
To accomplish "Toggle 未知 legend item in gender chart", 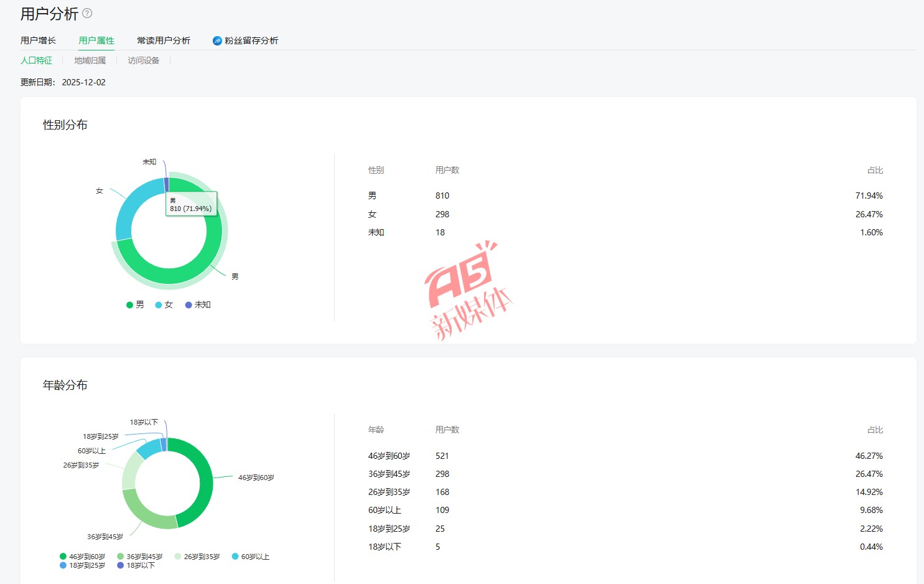I will (x=198, y=304).
